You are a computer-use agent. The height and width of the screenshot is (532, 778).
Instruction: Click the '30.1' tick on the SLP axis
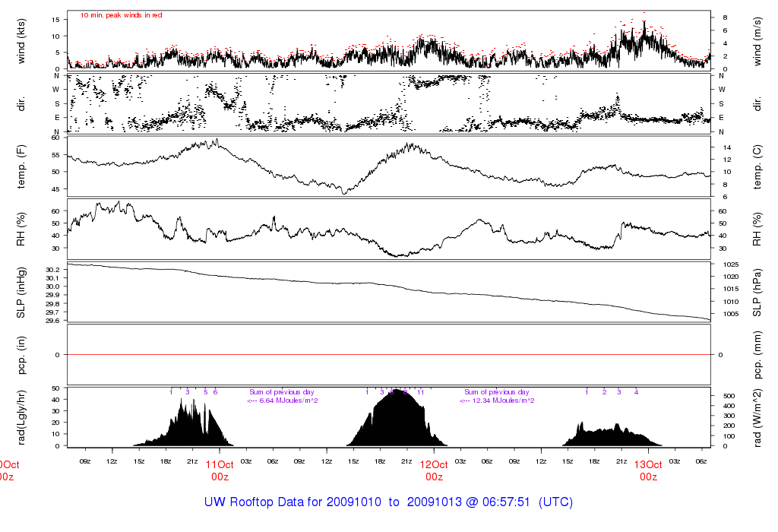tap(53, 278)
